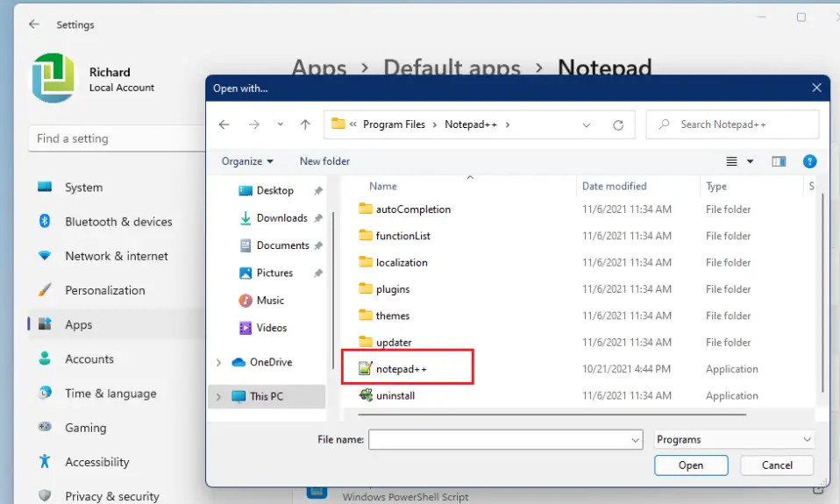The image size is (840, 504).
Task: Click the Up one level arrow
Action: 305,125
